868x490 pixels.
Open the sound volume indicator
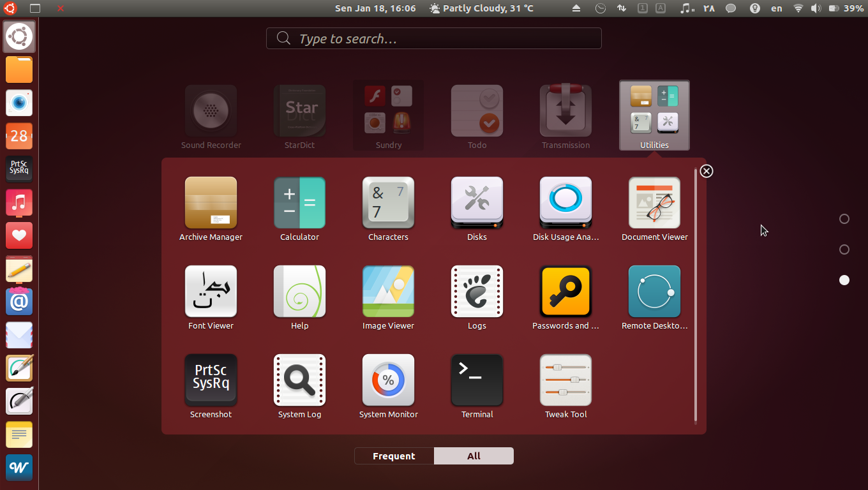816,8
